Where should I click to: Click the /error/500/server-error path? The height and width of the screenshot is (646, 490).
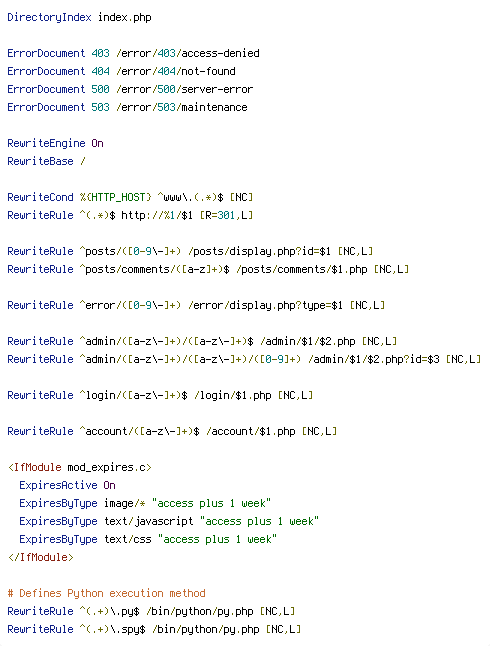[185, 89]
